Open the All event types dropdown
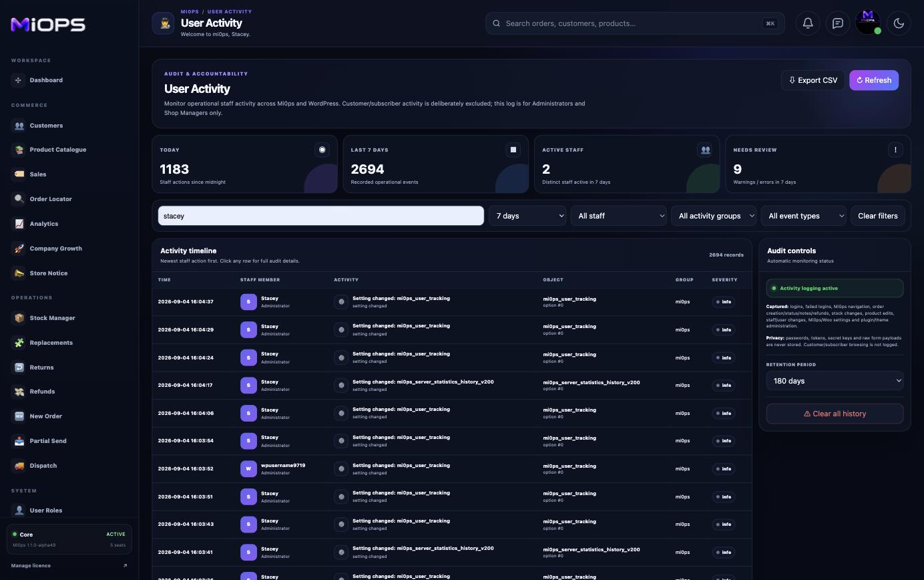The image size is (924, 580). pos(804,216)
